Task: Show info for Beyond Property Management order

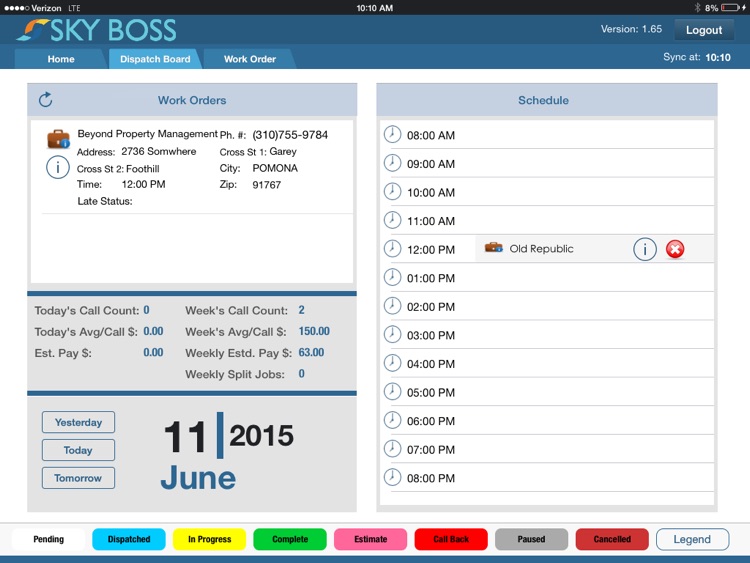Action: [x=58, y=168]
